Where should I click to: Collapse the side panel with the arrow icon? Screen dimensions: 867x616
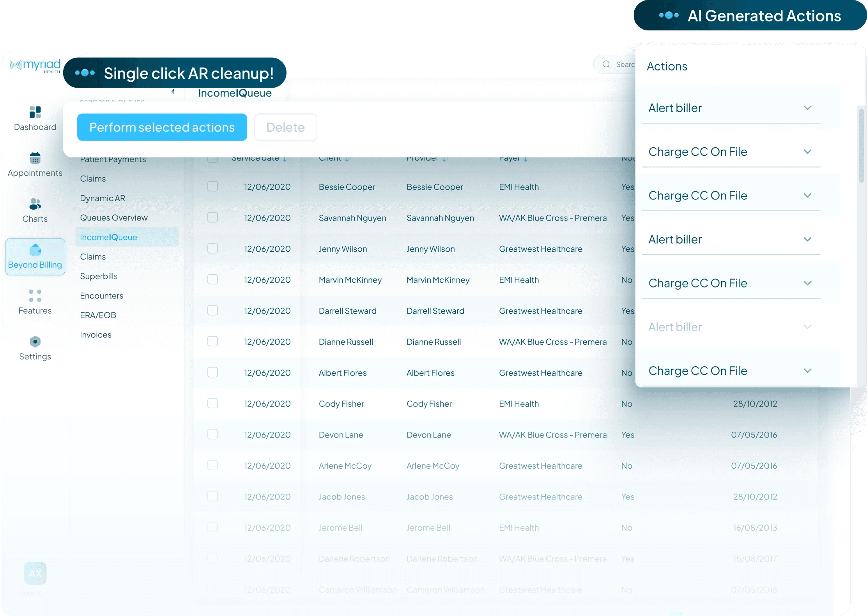point(173,92)
